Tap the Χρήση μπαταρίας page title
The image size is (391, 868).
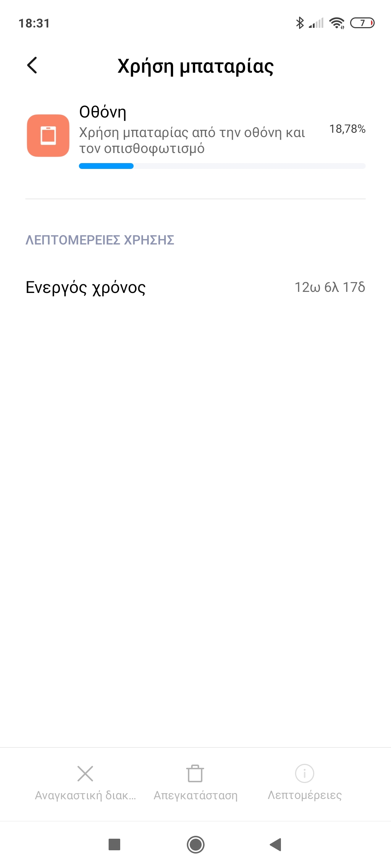tap(195, 67)
